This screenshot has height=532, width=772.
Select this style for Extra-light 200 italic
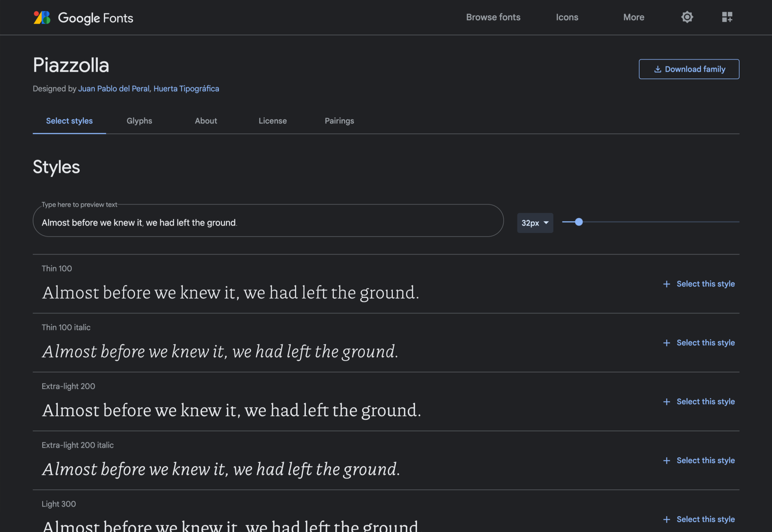tap(705, 461)
